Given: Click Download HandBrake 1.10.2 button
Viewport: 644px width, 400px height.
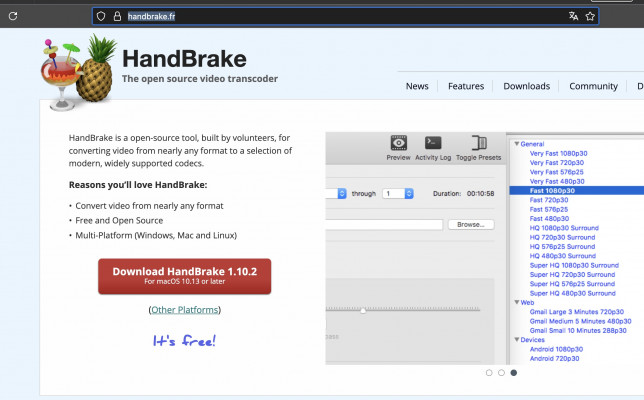Looking at the screenshot, I should [184, 276].
